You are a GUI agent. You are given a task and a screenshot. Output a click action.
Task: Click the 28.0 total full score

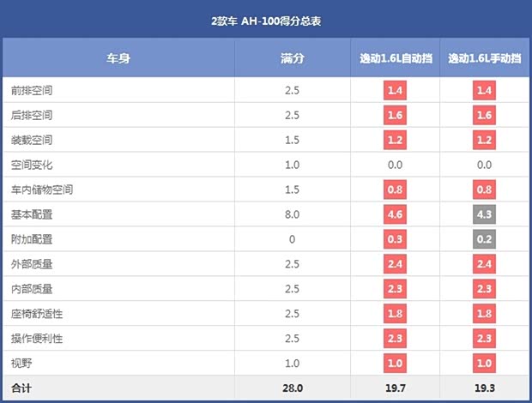(x=292, y=389)
